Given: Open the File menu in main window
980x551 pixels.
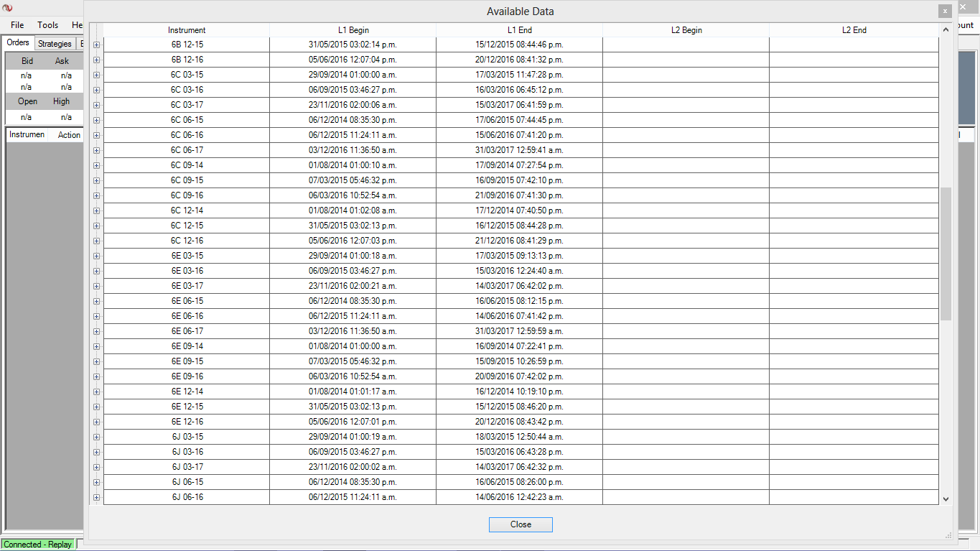Looking at the screenshot, I should coord(17,25).
